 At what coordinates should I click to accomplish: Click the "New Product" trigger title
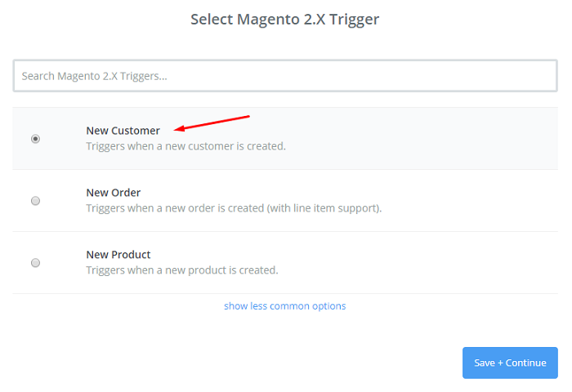pyautogui.click(x=118, y=255)
